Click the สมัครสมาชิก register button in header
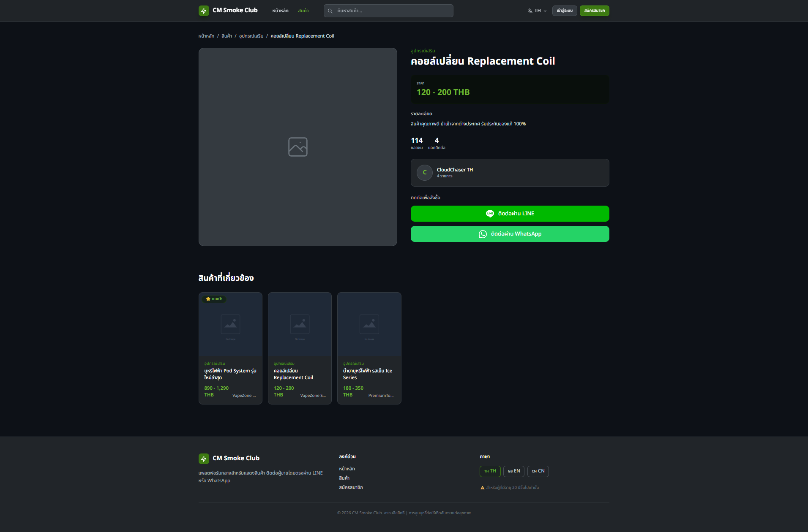Screen dimensions: 808x532 point(594,11)
